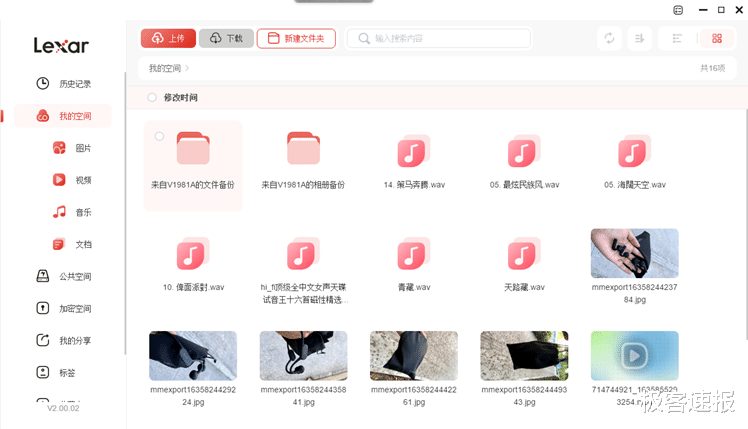Image resolution: width=748 pixels, height=429 pixels.
Task: Click the window menu icon beside minimize
Action: pos(678,10)
